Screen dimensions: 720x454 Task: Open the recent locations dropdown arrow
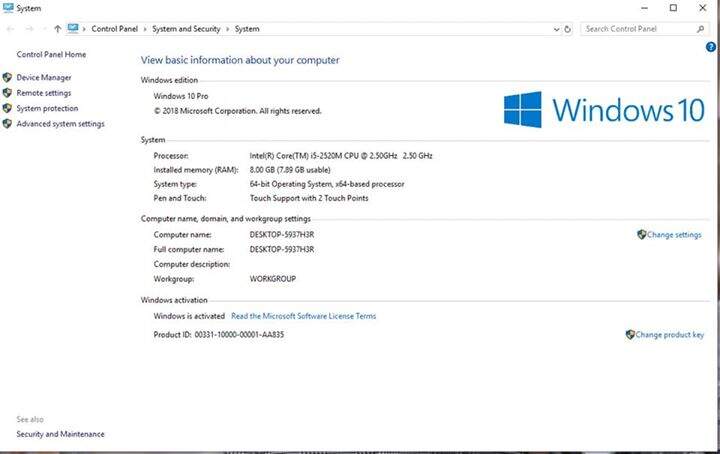tap(42, 29)
